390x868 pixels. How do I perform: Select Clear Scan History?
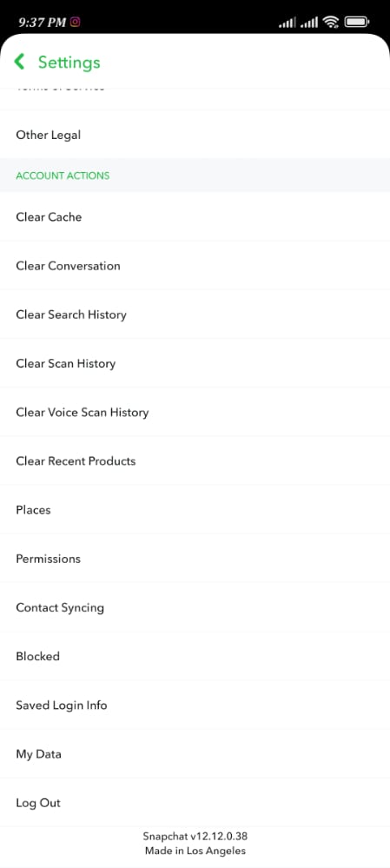tap(195, 363)
